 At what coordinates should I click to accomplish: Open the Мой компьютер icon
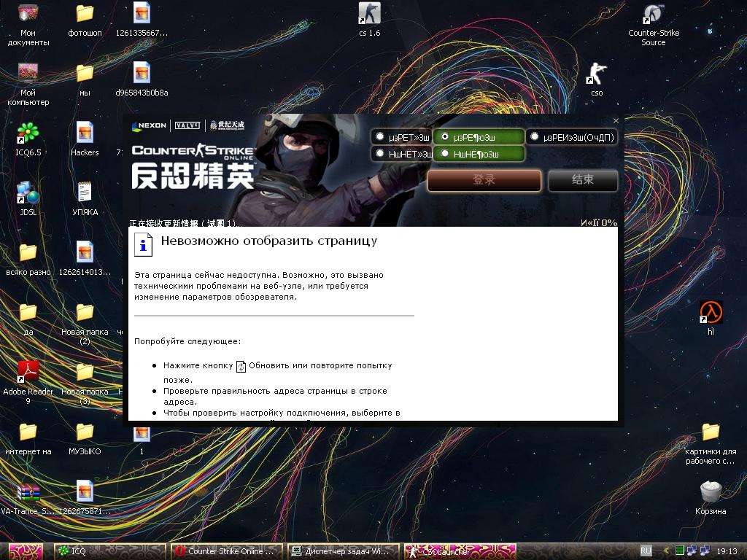tap(28, 73)
